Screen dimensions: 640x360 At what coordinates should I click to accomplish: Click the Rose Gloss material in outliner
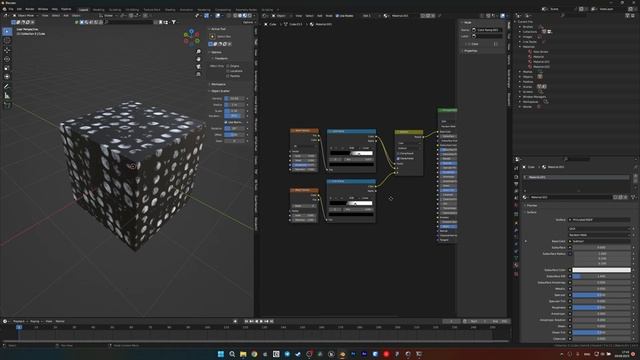(540, 52)
